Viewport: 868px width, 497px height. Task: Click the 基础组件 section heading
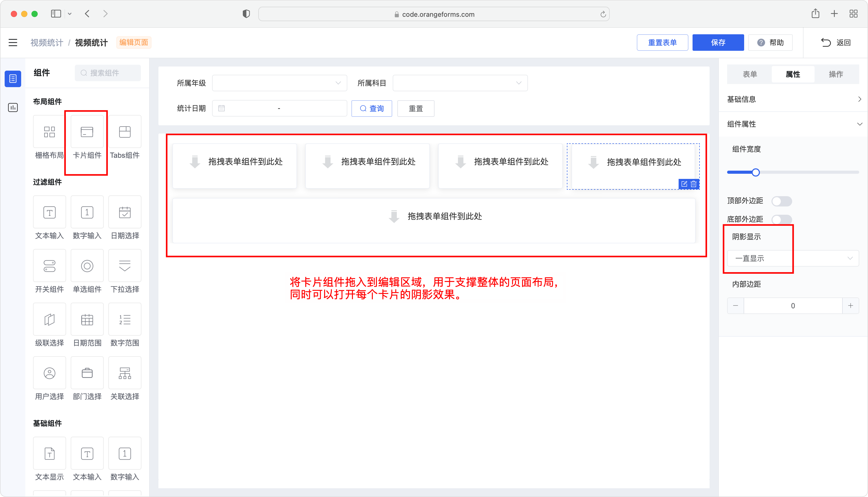tap(47, 423)
